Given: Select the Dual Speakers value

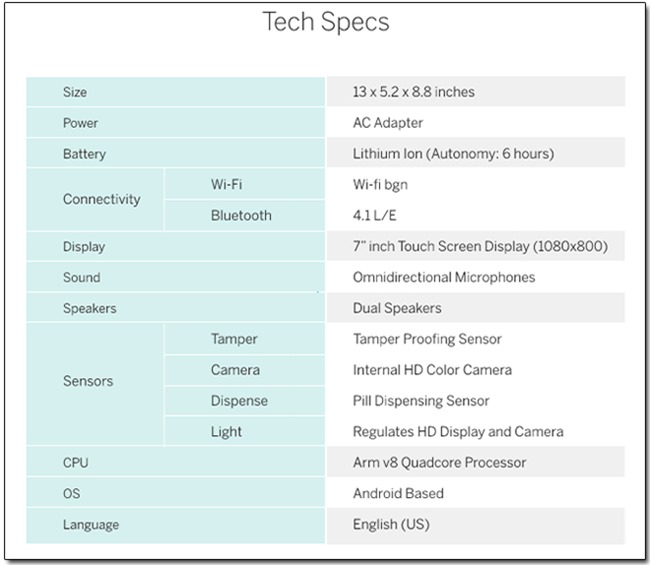Looking at the screenshot, I should pos(397,308).
